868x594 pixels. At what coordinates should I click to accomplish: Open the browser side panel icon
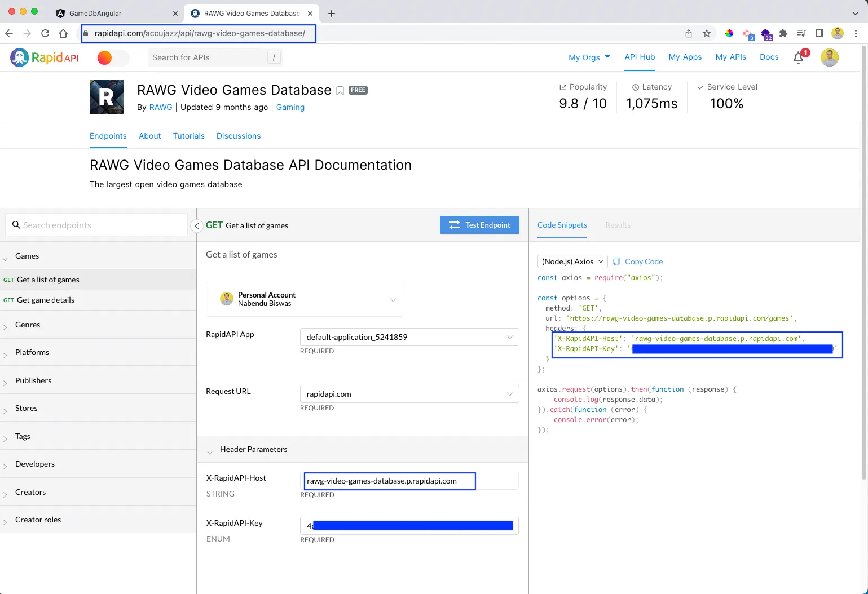pos(819,33)
